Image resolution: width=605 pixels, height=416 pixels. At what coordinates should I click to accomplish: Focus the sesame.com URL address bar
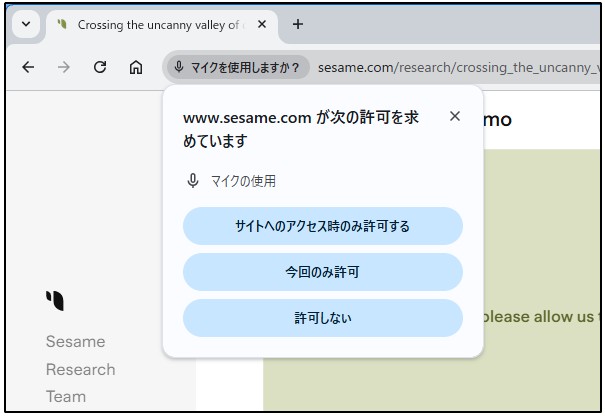coord(450,68)
